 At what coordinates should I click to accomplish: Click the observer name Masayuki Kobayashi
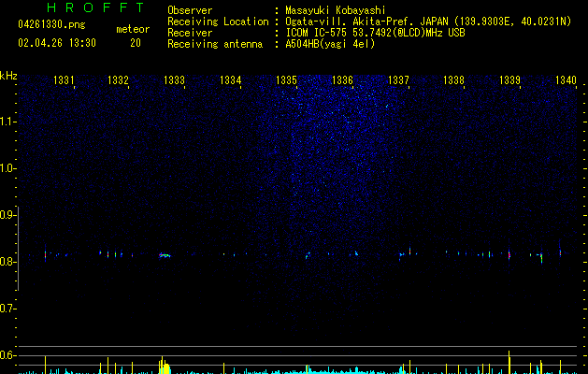coord(336,10)
